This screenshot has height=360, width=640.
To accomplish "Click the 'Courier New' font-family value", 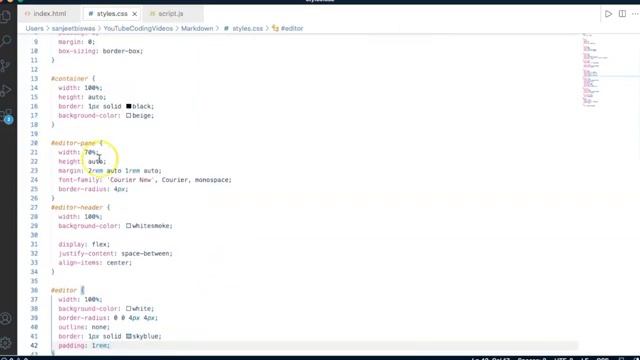I will click(x=131, y=180).
